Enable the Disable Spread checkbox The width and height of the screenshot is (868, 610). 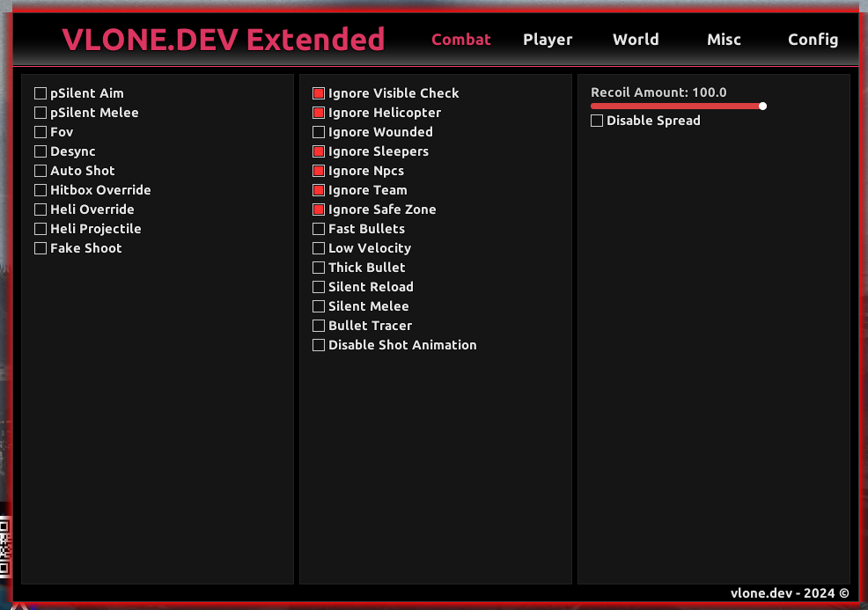[x=597, y=120]
